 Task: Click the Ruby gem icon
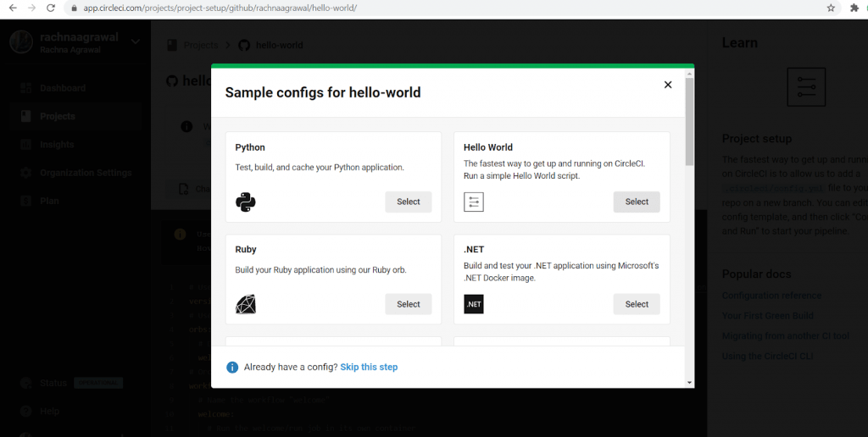(x=246, y=304)
